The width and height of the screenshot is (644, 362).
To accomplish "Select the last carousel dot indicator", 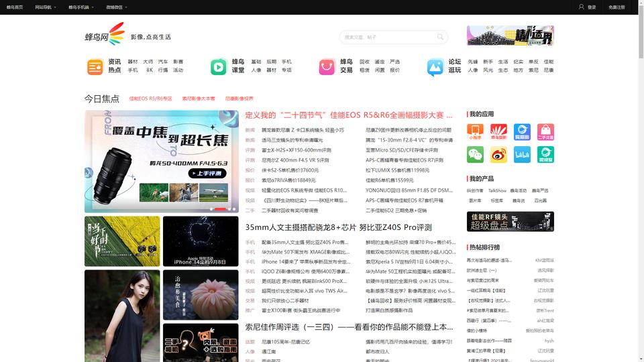I will (234, 209).
